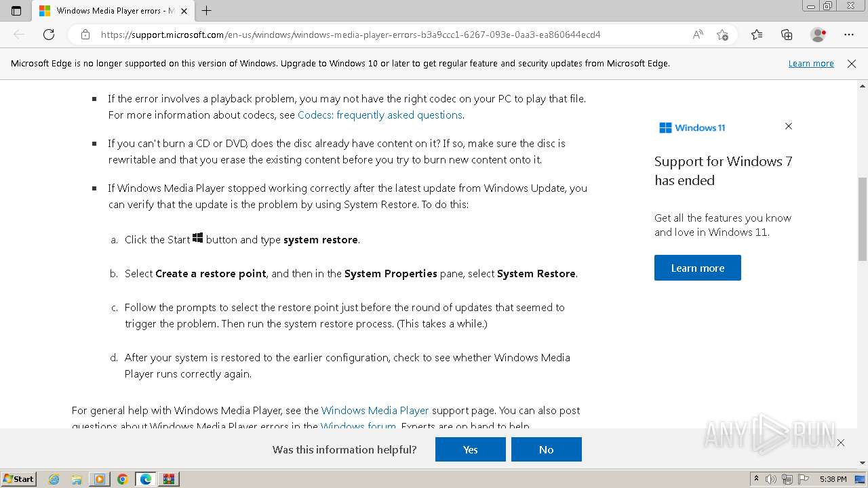This screenshot has height=488, width=868.
Task: Click the page vertical scrollbar thumb
Action: point(863,219)
